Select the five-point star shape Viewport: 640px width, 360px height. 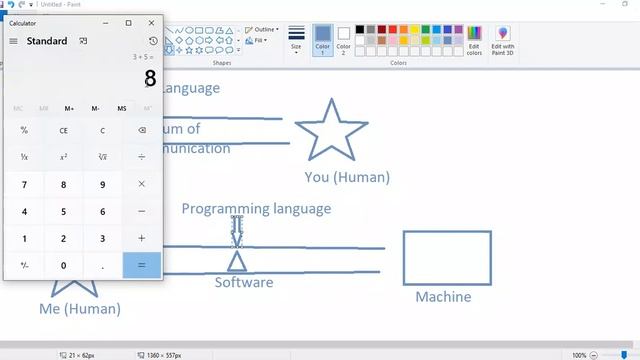coord(189,50)
